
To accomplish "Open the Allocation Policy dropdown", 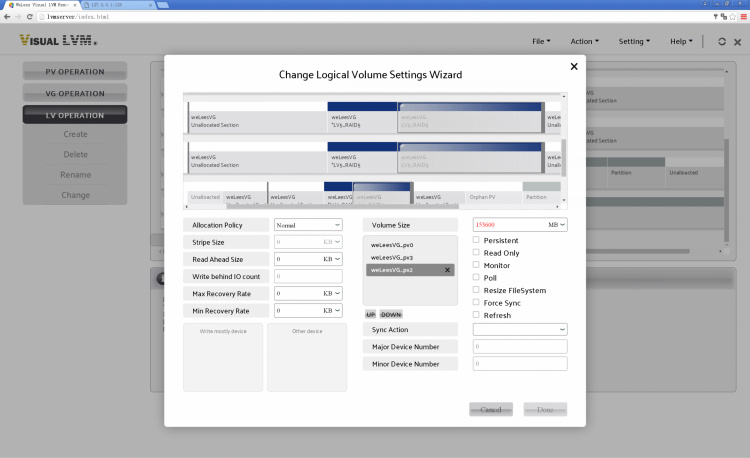I will pos(308,225).
